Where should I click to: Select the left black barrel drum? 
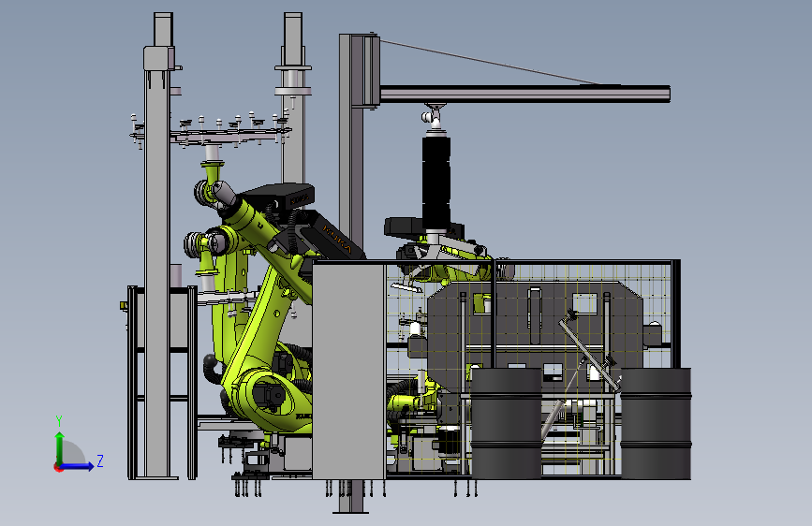(506, 422)
